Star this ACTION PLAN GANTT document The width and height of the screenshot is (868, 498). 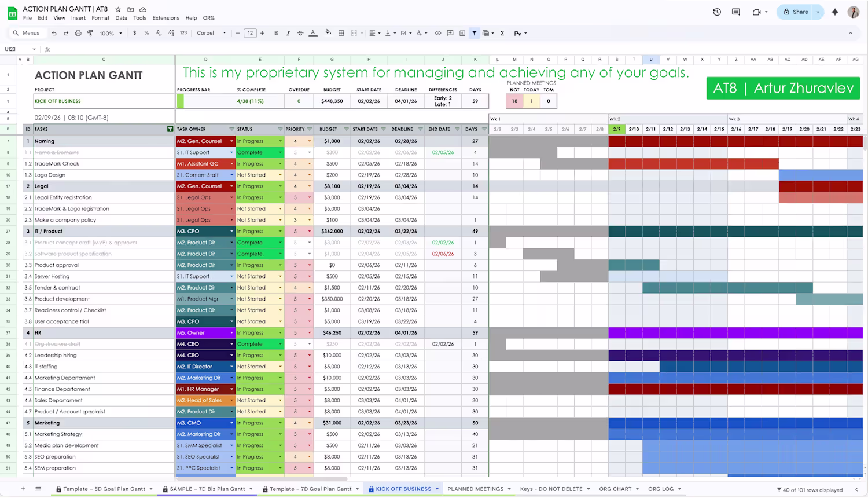118,9
